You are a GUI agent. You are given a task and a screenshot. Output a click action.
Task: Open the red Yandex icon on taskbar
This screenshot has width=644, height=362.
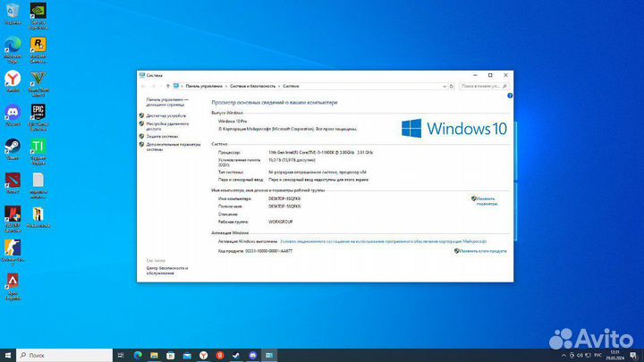[x=220, y=355]
